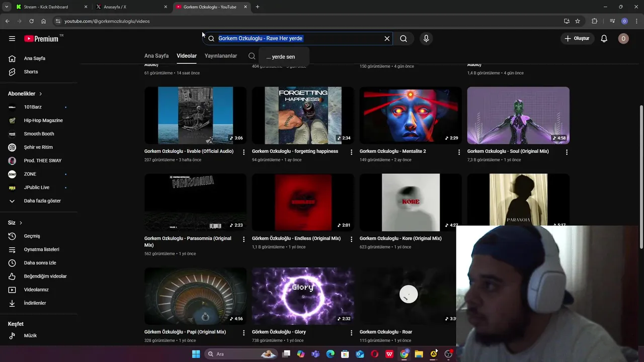644x362 pixels.
Task: Click the Roar video title
Action: click(x=386, y=332)
